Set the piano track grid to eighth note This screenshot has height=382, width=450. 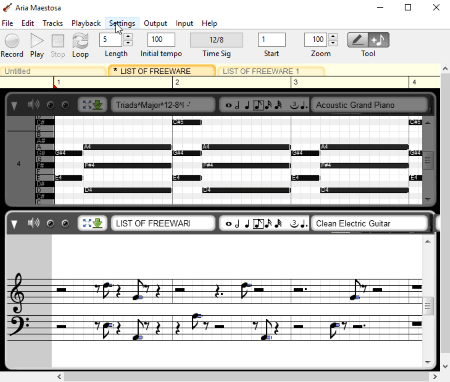pyautogui.click(x=258, y=105)
